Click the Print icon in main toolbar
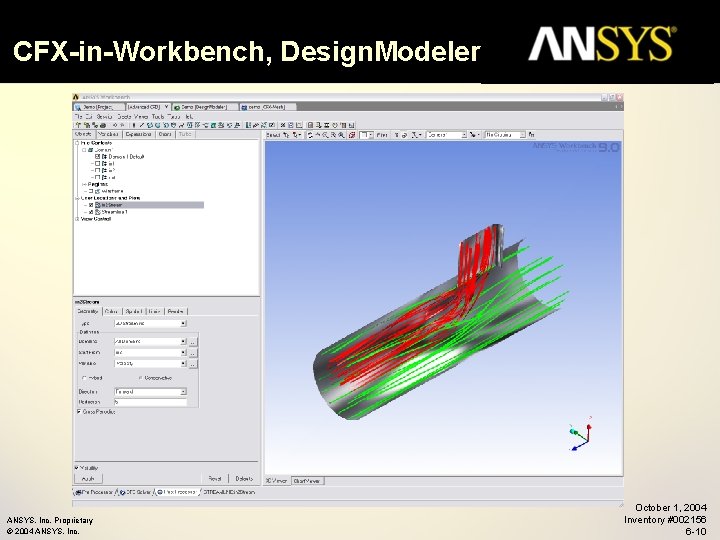Screen dimensions: 720x540 coord(103,125)
